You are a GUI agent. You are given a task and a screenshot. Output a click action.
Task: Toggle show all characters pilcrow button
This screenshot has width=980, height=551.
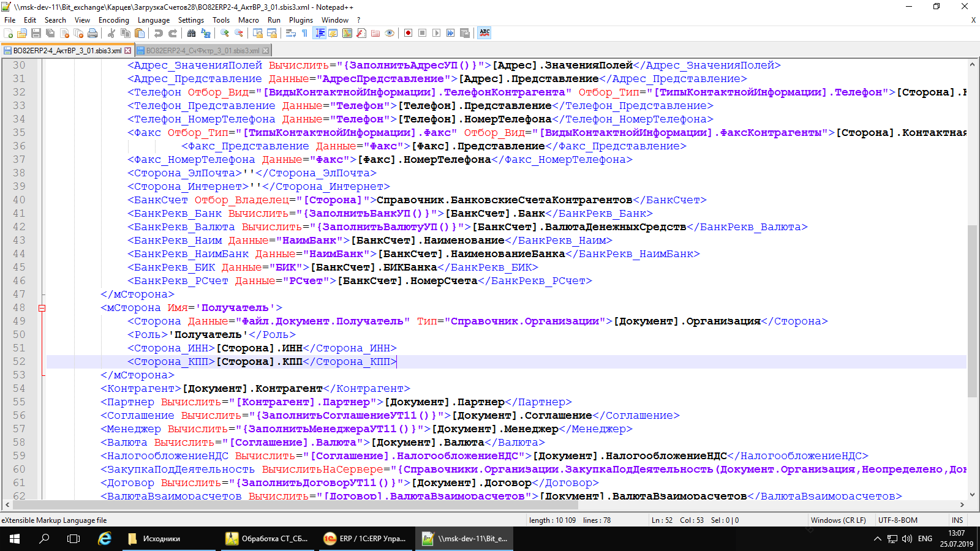(x=305, y=33)
